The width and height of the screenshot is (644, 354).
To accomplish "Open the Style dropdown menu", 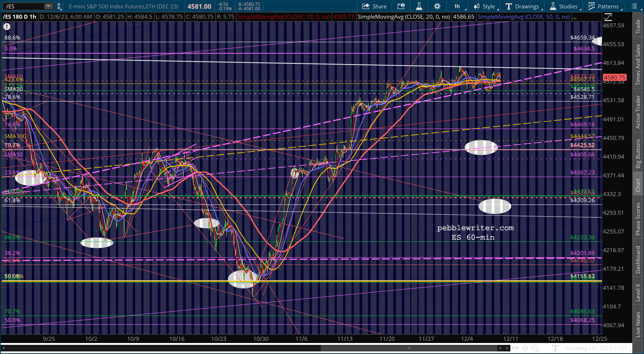I will point(486,6).
